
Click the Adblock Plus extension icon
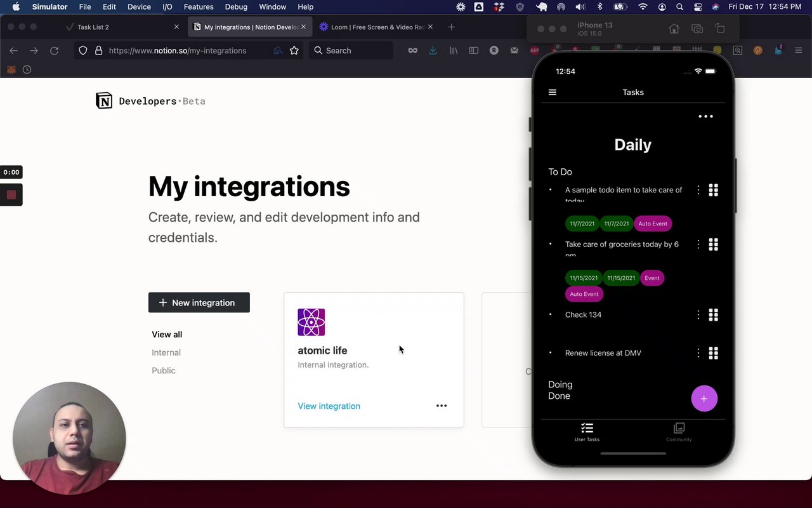click(x=534, y=51)
